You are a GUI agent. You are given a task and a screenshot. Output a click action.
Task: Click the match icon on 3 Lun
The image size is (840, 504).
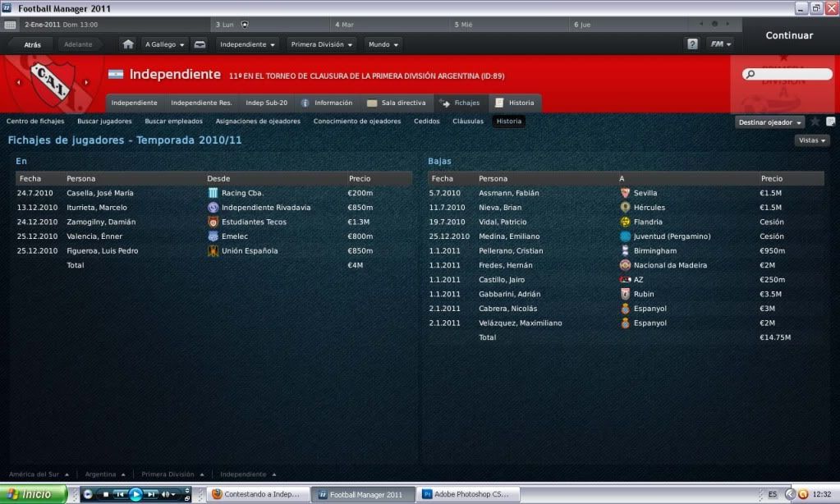(x=245, y=25)
